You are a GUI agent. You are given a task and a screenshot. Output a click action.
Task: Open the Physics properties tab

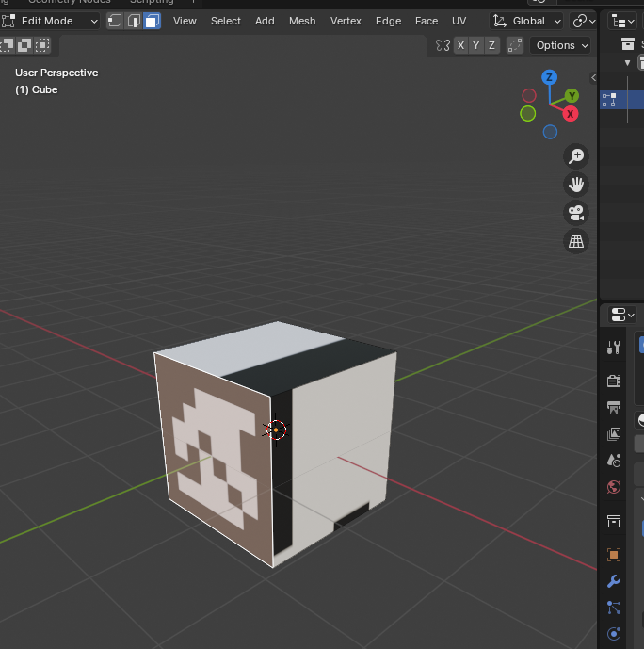(x=614, y=634)
